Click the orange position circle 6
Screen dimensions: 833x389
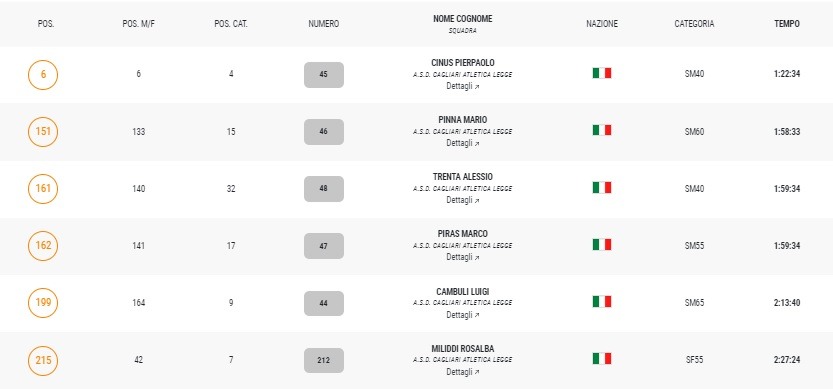coord(43,74)
